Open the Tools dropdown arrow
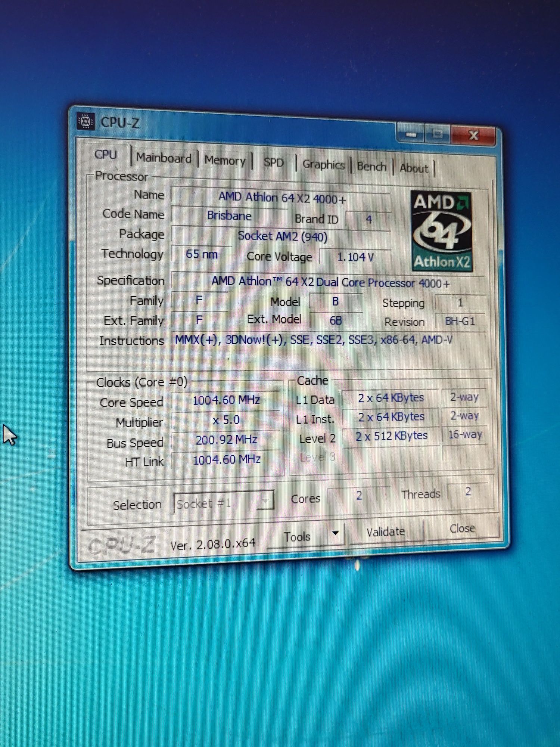Screen dimensions: 560x747 pyautogui.click(x=335, y=533)
